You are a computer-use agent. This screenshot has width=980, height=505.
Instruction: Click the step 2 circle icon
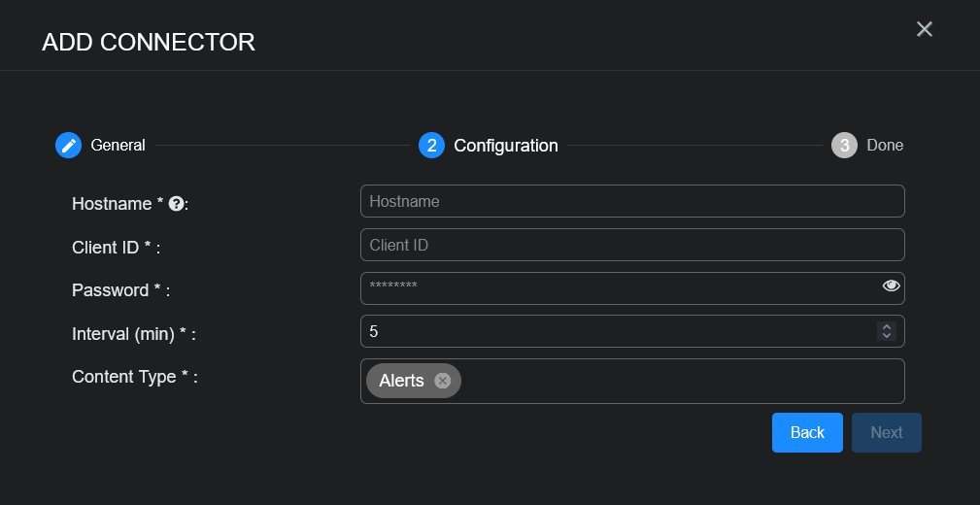(431, 146)
